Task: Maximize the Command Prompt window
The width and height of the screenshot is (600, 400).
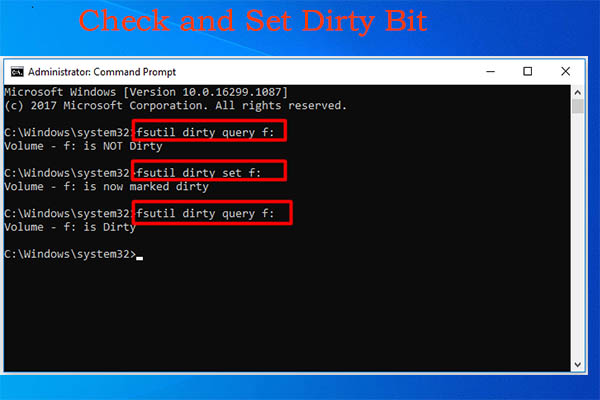Action: click(x=528, y=72)
